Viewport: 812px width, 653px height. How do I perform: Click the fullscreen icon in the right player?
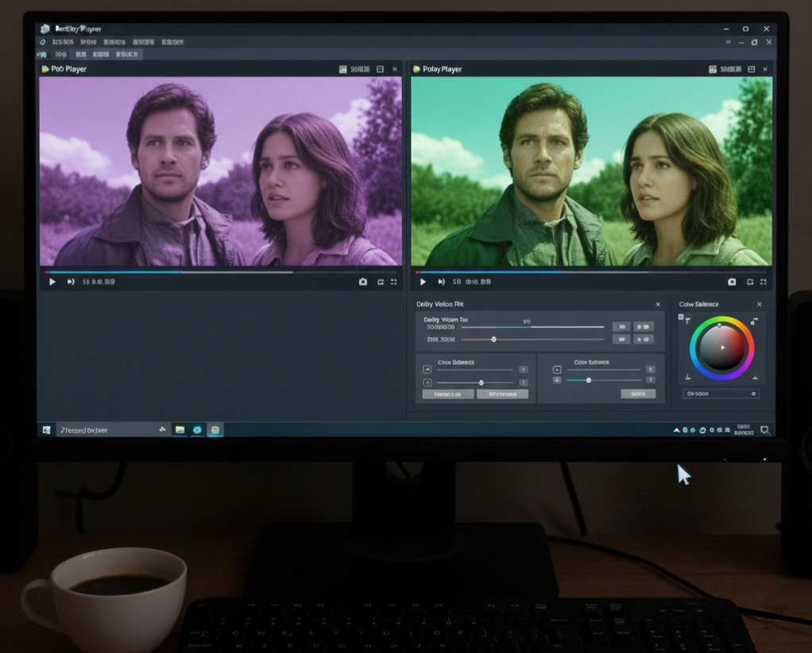coord(763,282)
